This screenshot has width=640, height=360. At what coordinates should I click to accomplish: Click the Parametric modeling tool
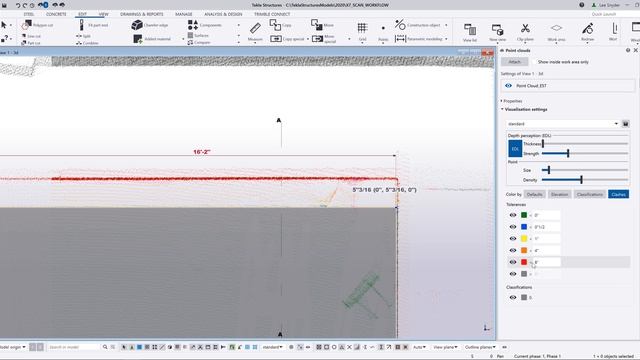(418, 39)
